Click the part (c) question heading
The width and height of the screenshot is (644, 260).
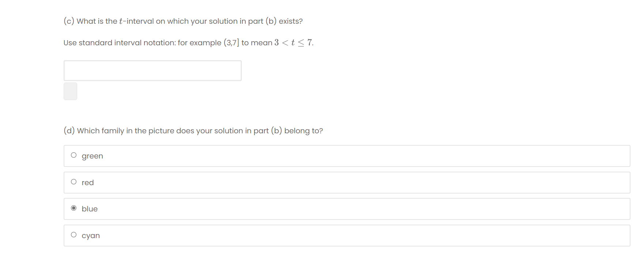click(x=182, y=21)
